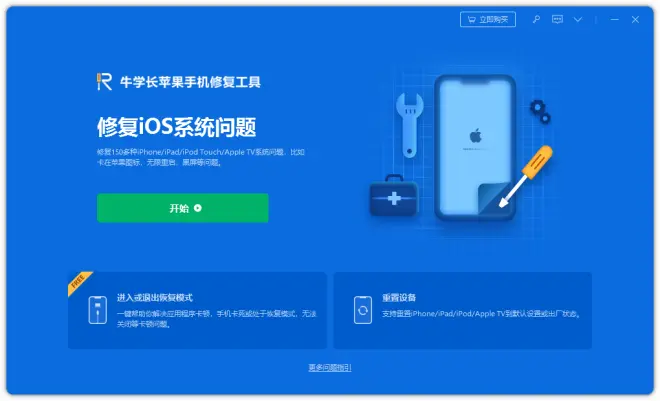Click the reset device refresh phone icon
The image size is (660, 401).
[363, 310]
